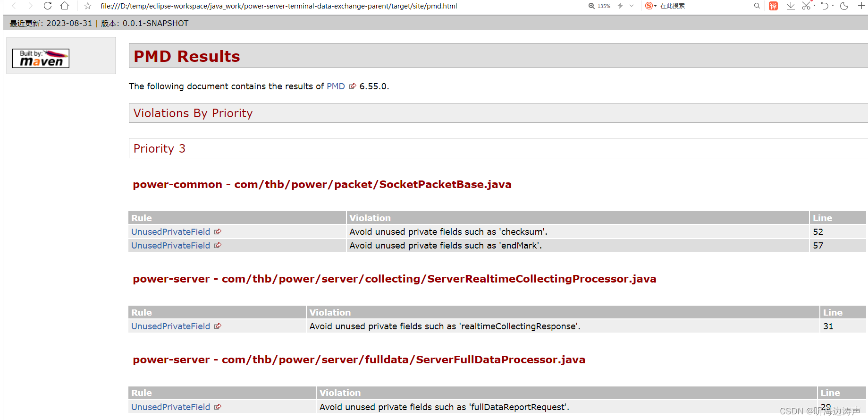The height and width of the screenshot is (420, 868).
Task: Open the red translate (译) icon
Action: [773, 6]
